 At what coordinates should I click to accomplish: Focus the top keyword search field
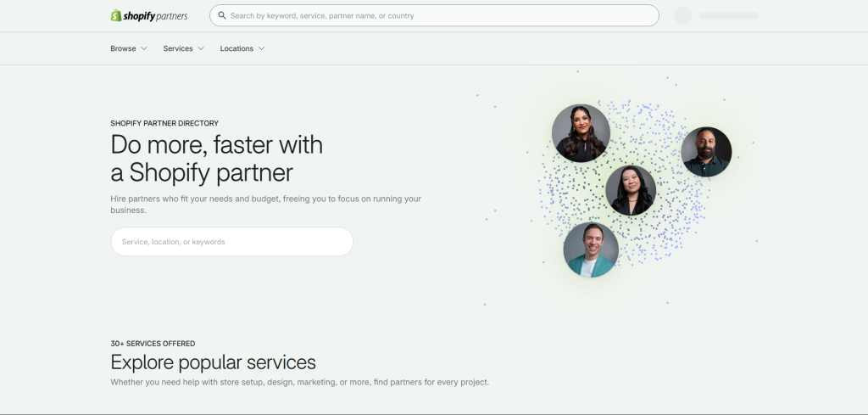pos(434,15)
